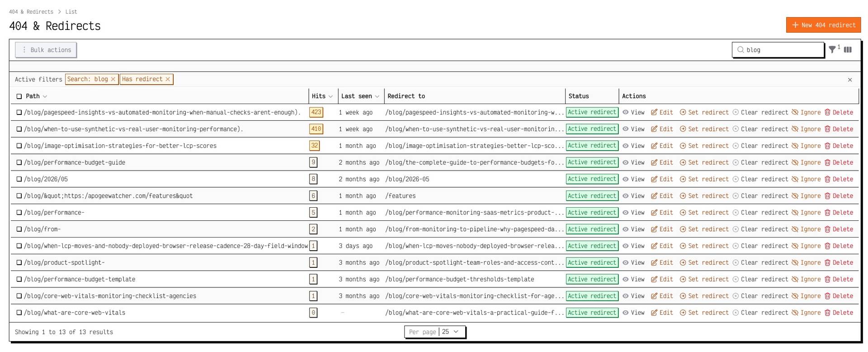Check the /blog/pagespeed-insights-vs-automated-monitoring row checkbox
The width and height of the screenshot is (868, 352).
click(x=19, y=113)
